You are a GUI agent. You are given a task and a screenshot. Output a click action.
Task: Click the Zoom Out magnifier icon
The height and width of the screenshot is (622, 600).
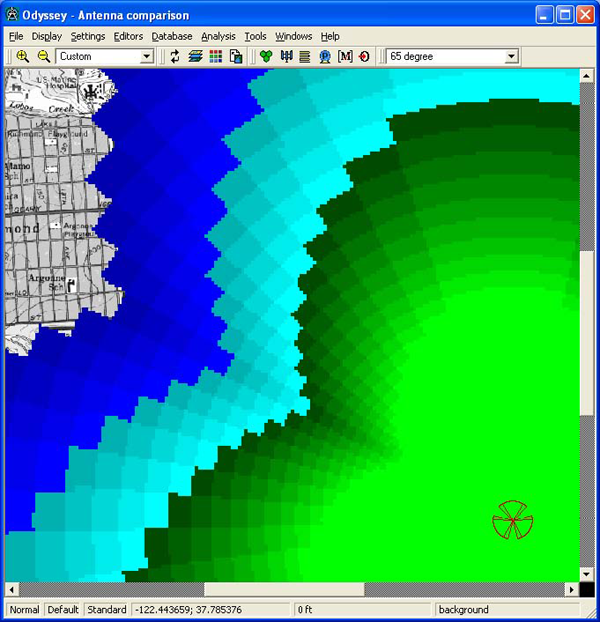(x=43, y=57)
